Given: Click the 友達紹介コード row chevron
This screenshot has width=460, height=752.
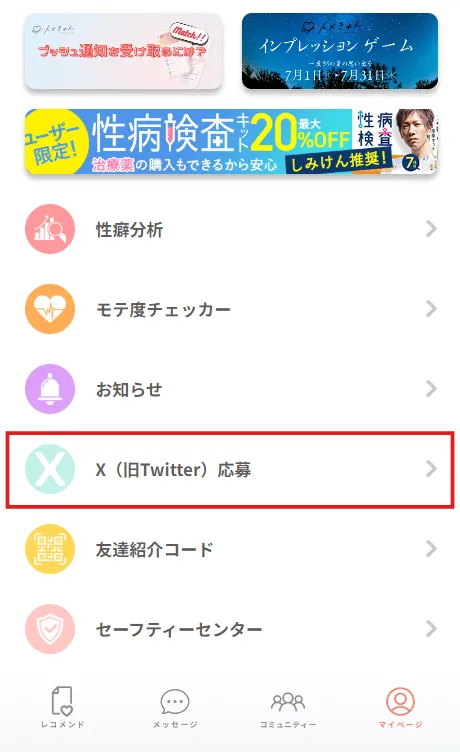Looking at the screenshot, I should click(x=431, y=549).
